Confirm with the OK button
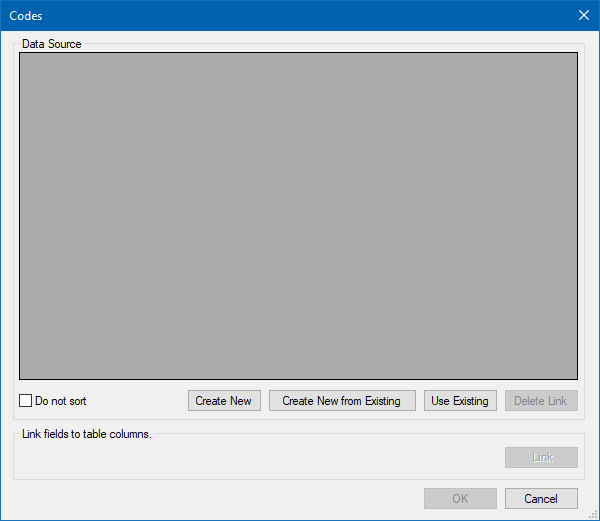Viewport: 600px width, 521px height. (460, 499)
